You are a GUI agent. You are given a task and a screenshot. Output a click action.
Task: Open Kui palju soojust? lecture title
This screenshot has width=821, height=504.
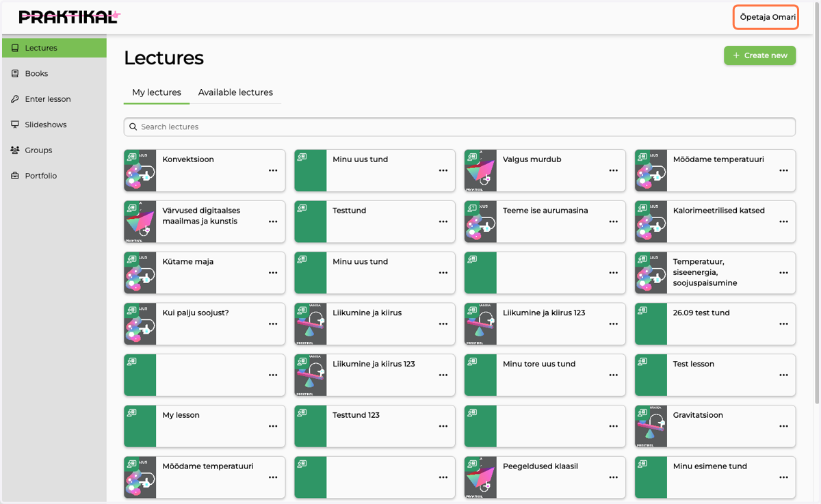pyautogui.click(x=196, y=313)
